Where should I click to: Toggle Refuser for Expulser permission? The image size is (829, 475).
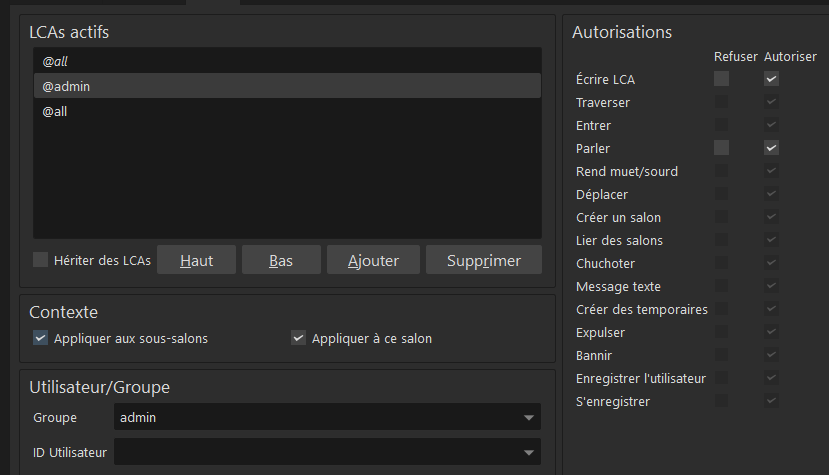point(721,332)
